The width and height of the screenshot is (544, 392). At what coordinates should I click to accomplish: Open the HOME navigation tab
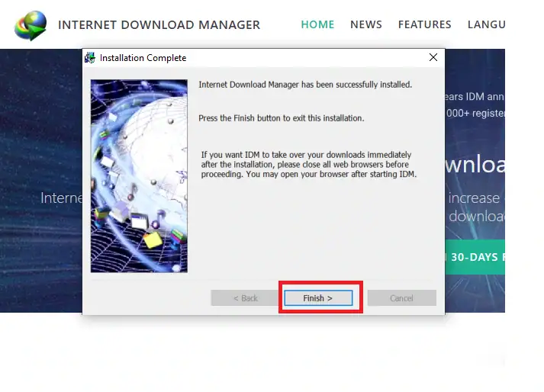[317, 24]
